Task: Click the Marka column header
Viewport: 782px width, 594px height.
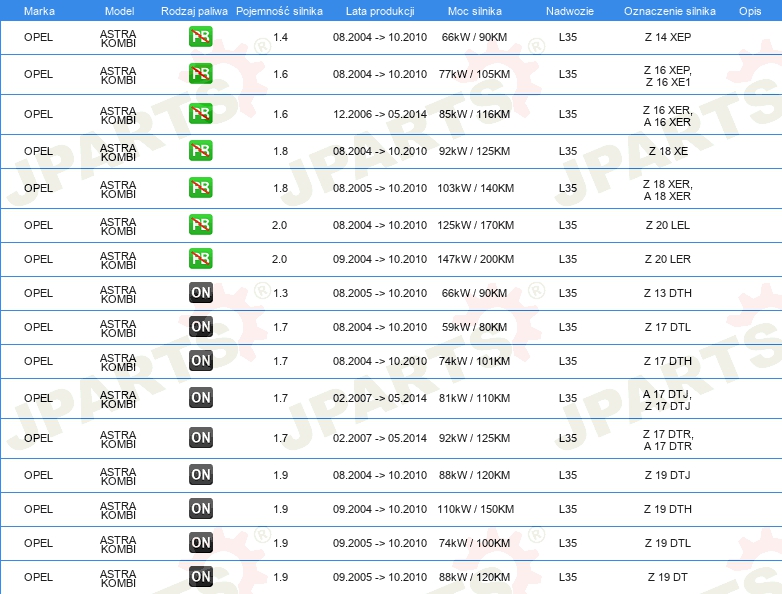Action: pos(39,11)
